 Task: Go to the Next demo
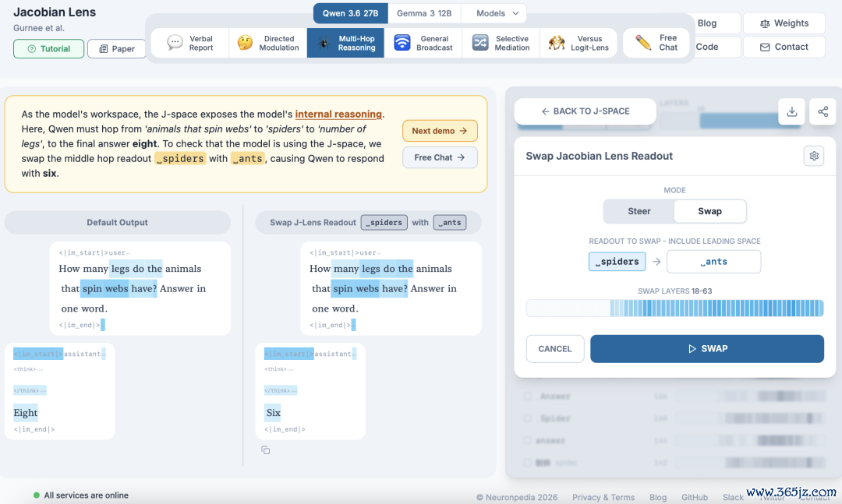point(440,131)
